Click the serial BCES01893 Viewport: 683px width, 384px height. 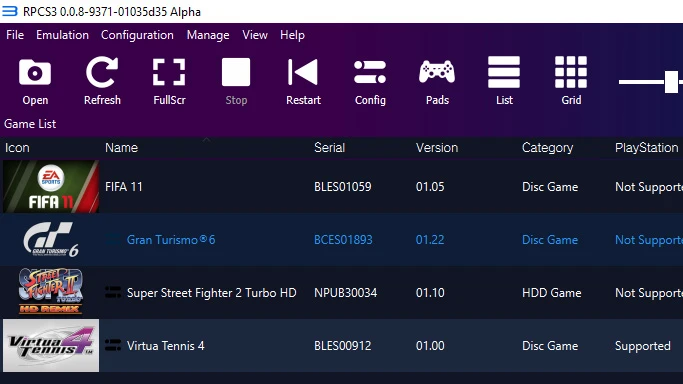(x=343, y=240)
